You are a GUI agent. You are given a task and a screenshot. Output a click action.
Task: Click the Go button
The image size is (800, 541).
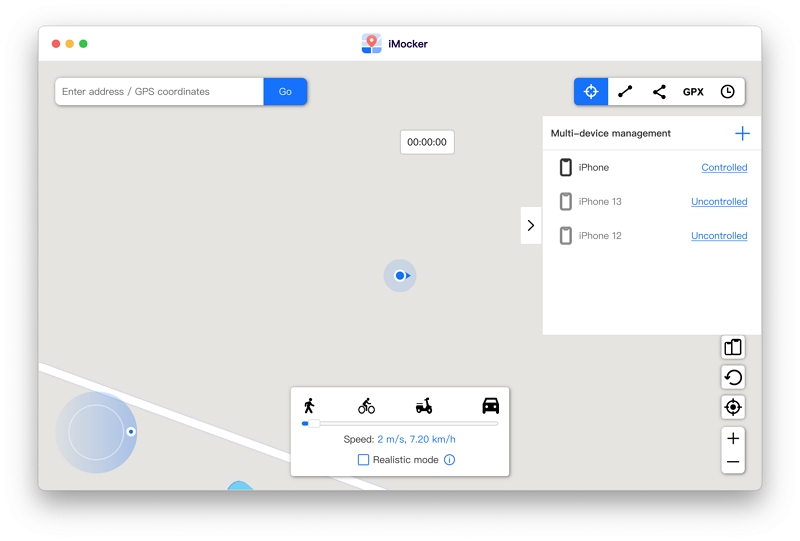click(x=285, y=91)
